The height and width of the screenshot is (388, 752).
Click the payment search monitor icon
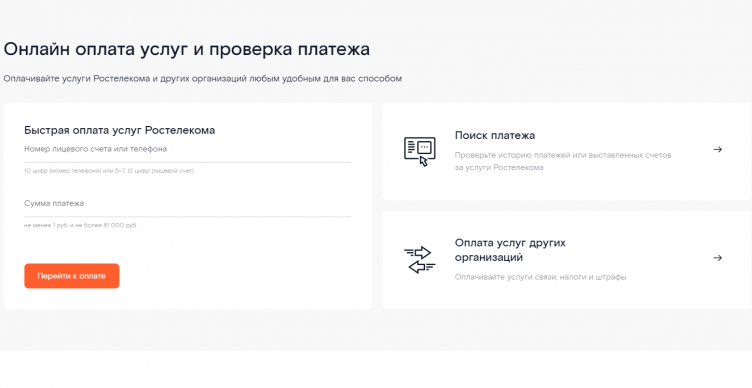pyautogui.click(x=420, y=152)
